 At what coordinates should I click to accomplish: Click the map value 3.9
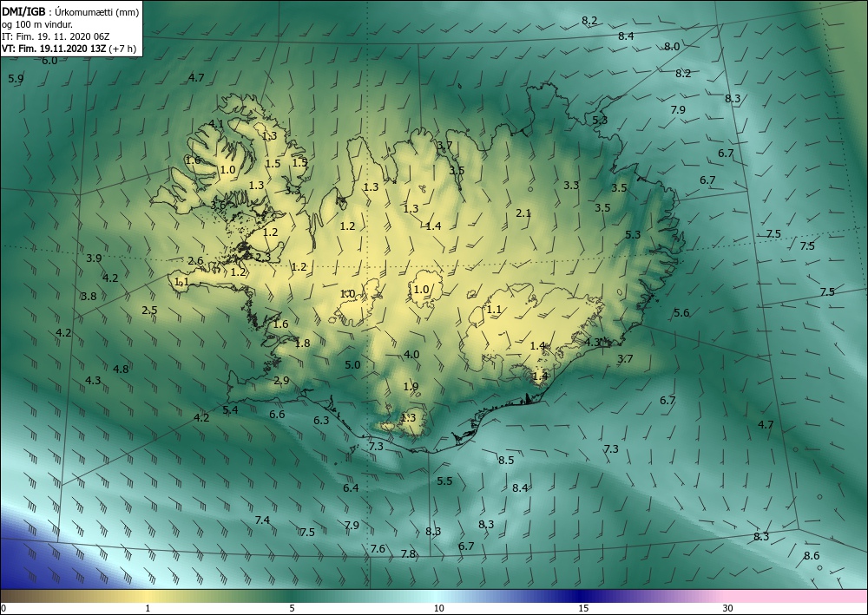94,258
